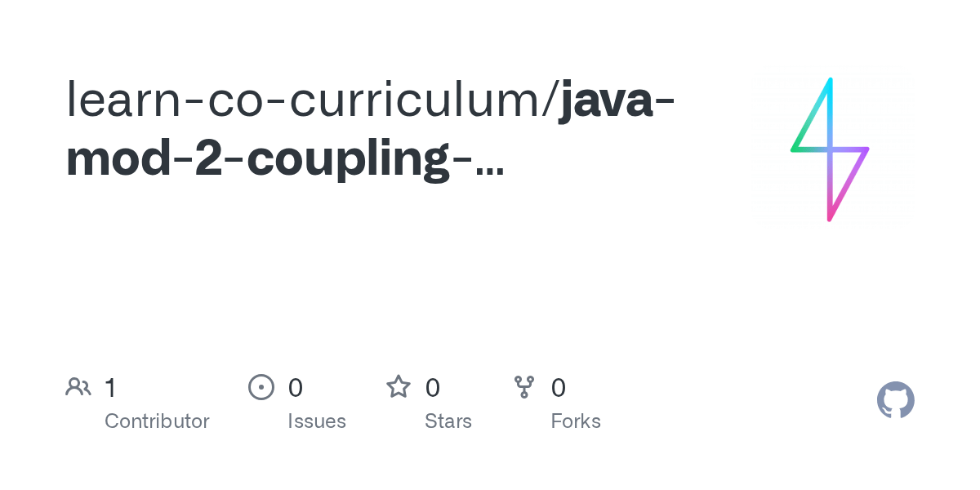
Task: Click the 0 count beside star icon
Action: [x=433, y=388]
